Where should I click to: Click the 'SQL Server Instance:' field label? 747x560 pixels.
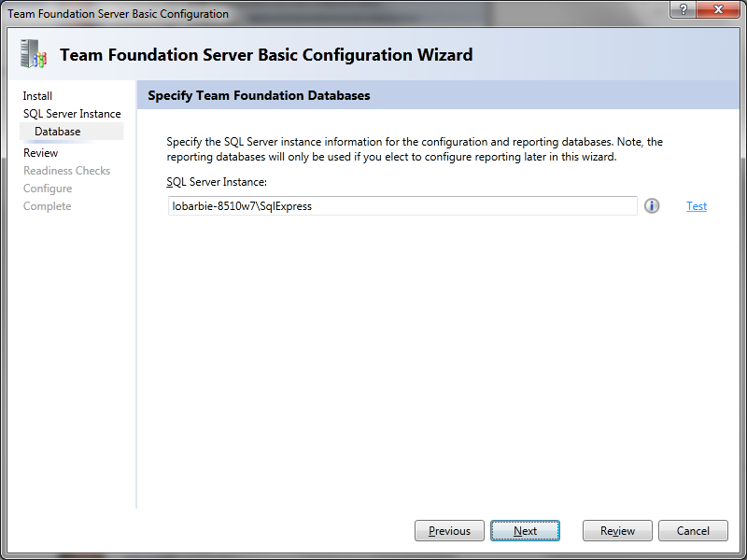coord(217,182)
